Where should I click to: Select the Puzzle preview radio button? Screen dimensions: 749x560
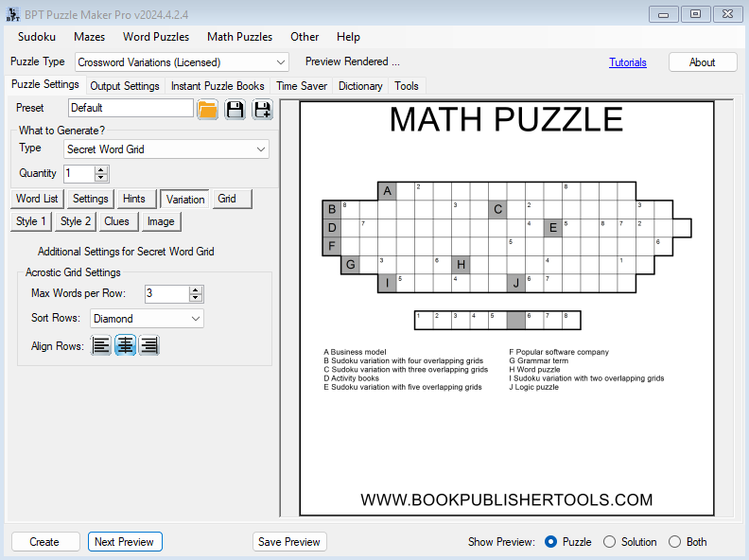(552, 542)
